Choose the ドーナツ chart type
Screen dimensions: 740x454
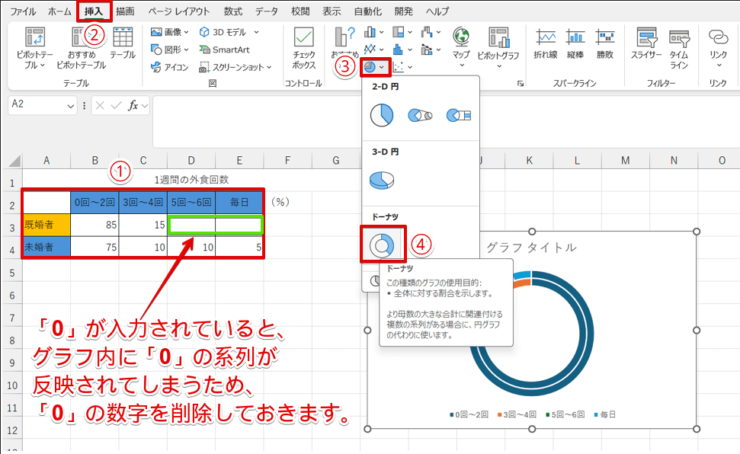[382, 245]
